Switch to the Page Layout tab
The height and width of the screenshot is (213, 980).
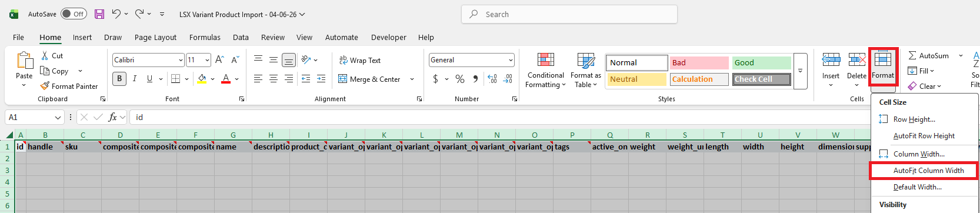[155, 37]
